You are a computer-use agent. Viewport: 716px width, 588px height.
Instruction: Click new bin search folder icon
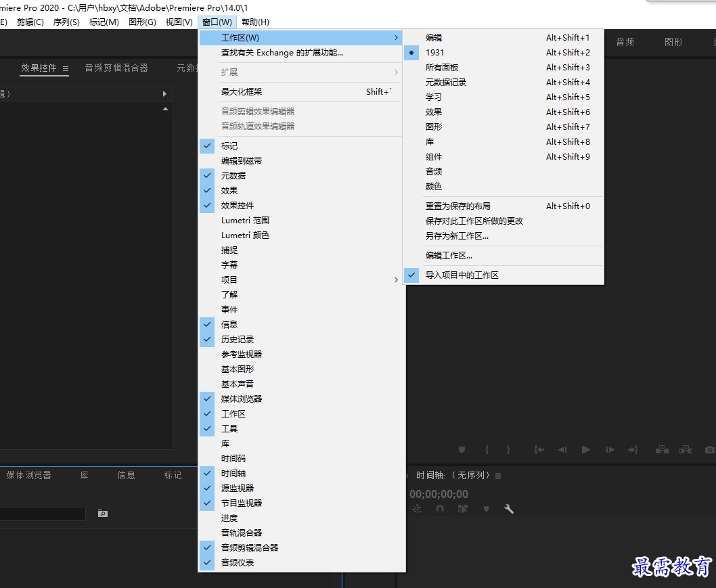(103, 514)
